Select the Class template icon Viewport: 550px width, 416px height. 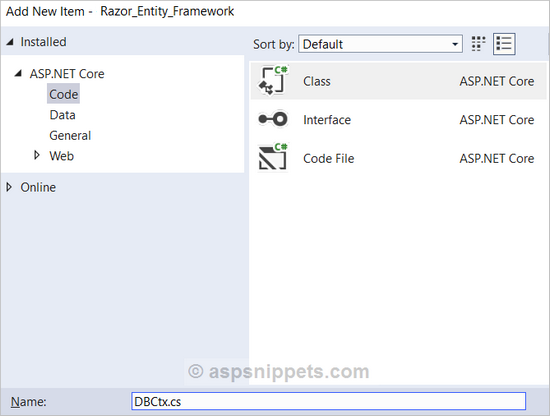[273, 81]
